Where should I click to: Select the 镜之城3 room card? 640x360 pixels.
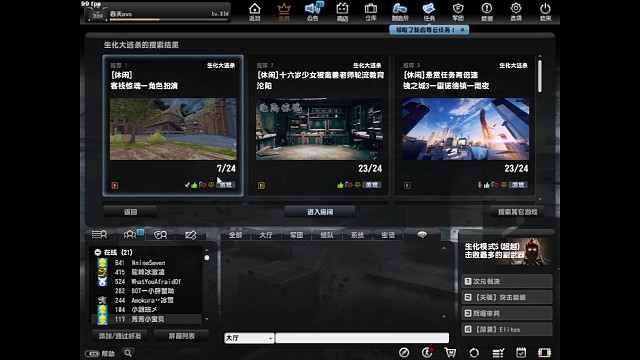click(x=465, y=126)
